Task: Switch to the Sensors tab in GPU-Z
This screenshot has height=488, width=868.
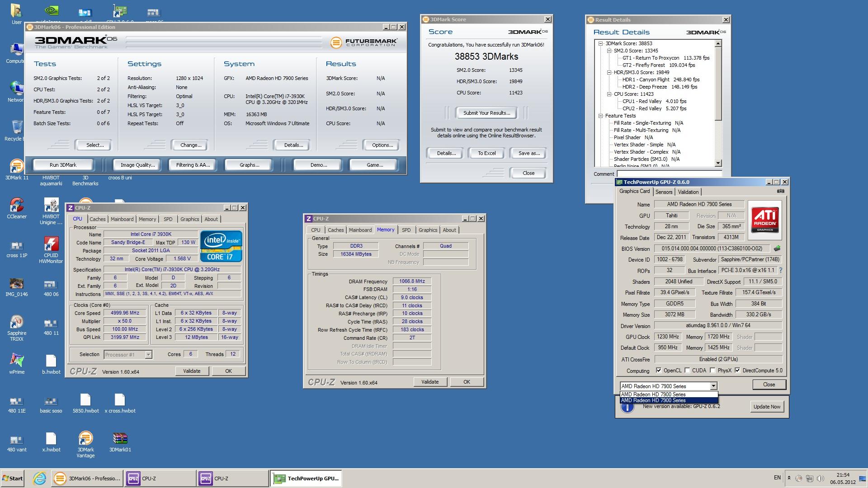Action: [x=664, y=192]
